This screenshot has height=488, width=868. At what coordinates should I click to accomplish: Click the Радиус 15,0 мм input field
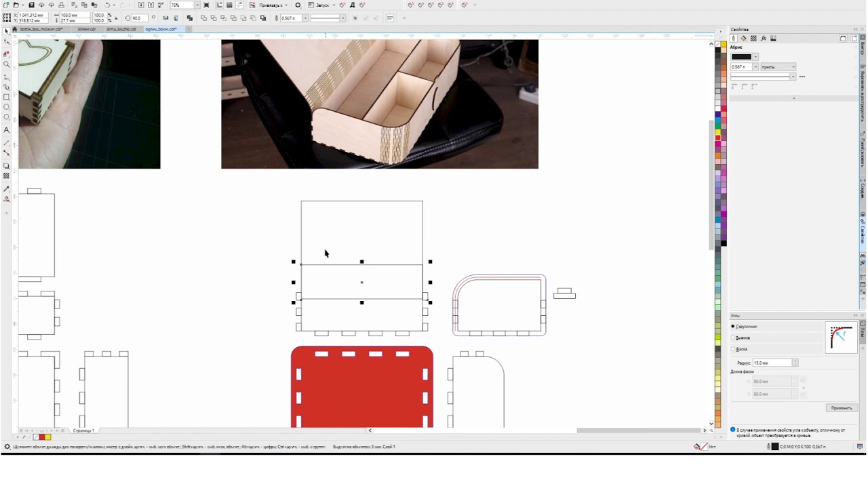coord(772,363)
